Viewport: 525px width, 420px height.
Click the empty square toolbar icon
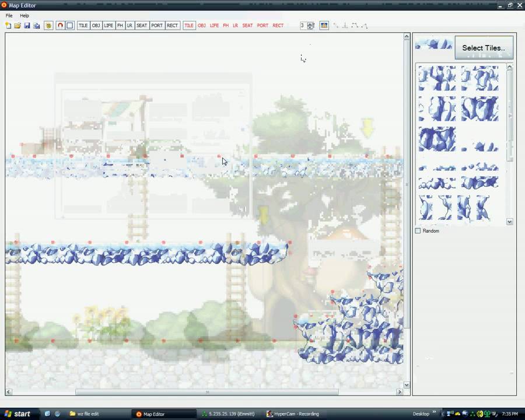coord(69,26)
